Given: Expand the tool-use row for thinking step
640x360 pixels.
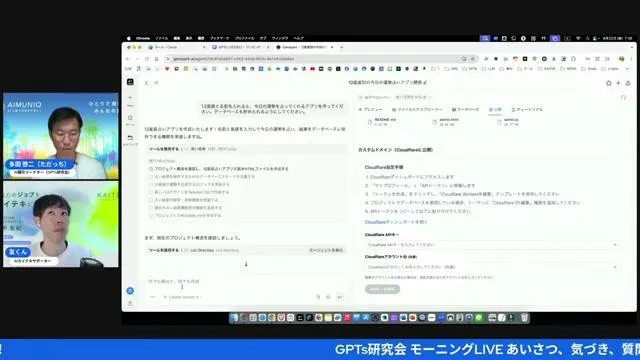Looking at the screenshot, I should click(x=247, y=149).
